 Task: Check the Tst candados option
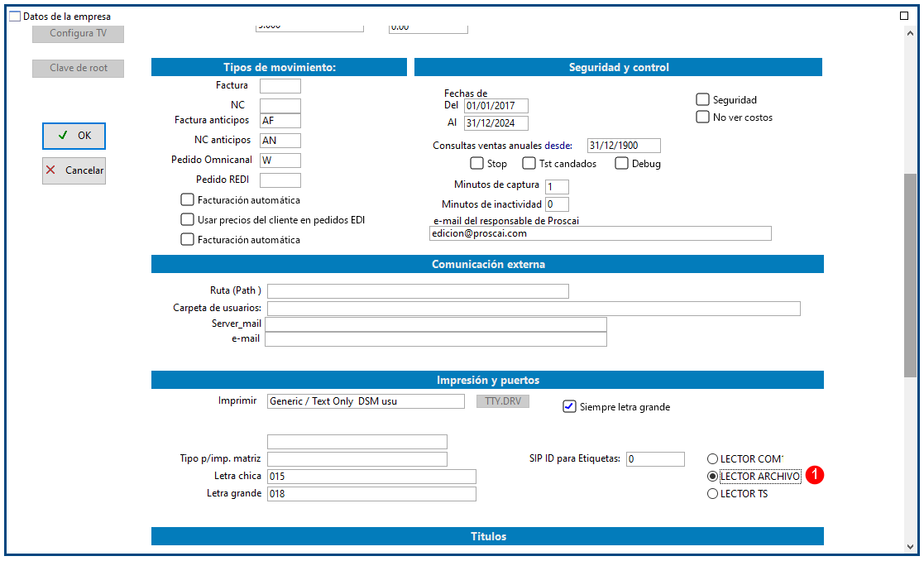529,163
